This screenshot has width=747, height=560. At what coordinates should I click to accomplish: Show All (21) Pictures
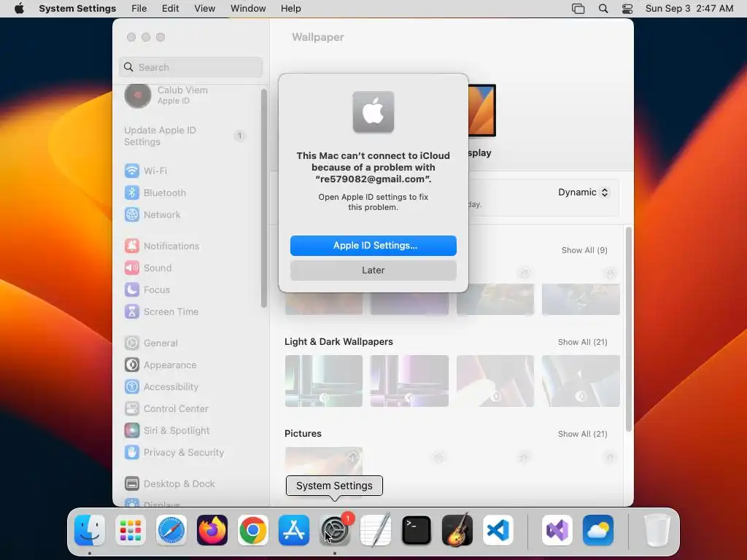(582, 435)
